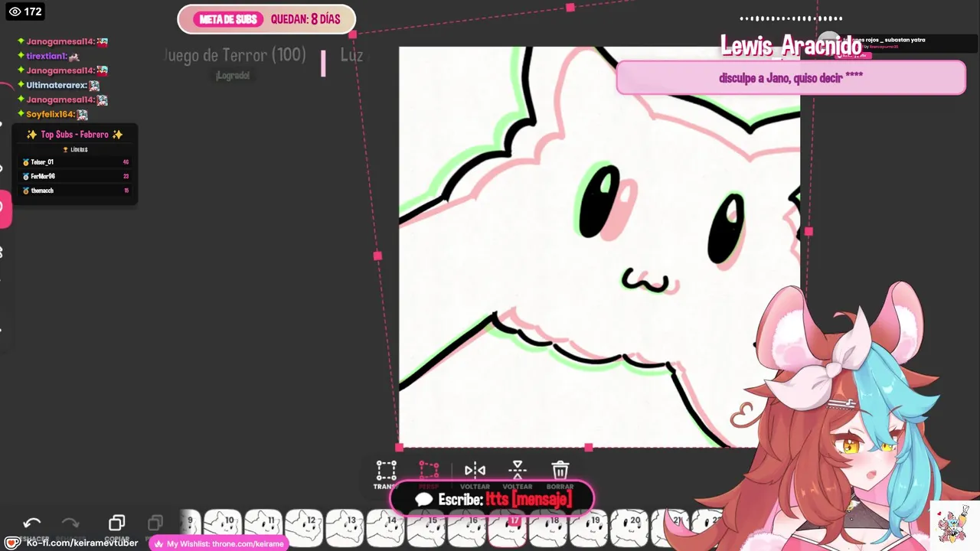Click the right-middle transform handle
The height and width of the screenshot is (551, 980).
point(808,231)
